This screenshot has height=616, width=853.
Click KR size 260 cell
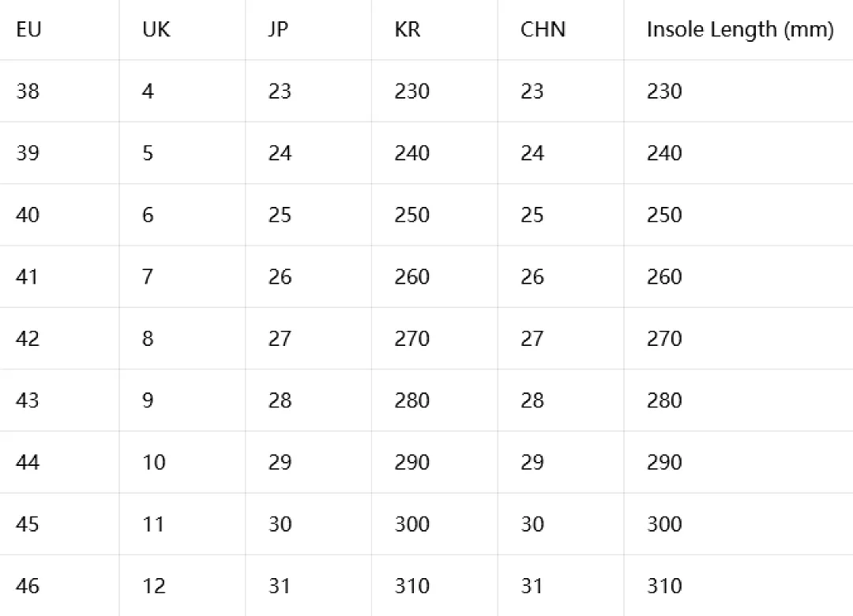pyautogui.click(x=411, y=277)
